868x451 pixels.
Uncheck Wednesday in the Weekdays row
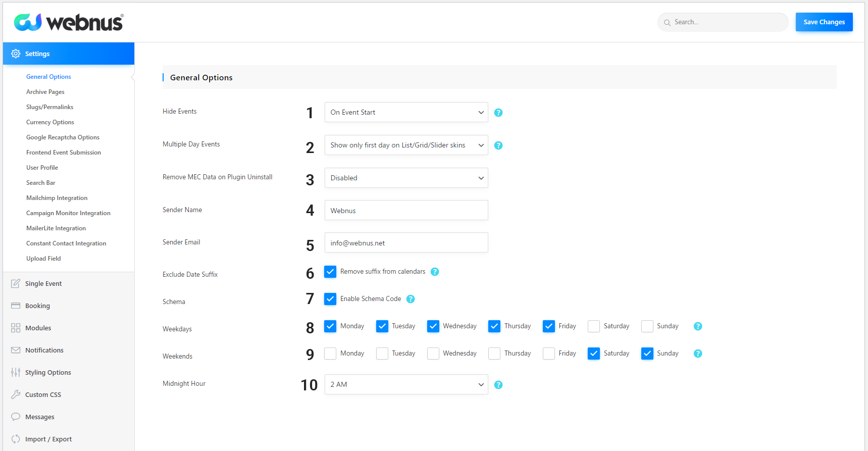pos(433,326)
